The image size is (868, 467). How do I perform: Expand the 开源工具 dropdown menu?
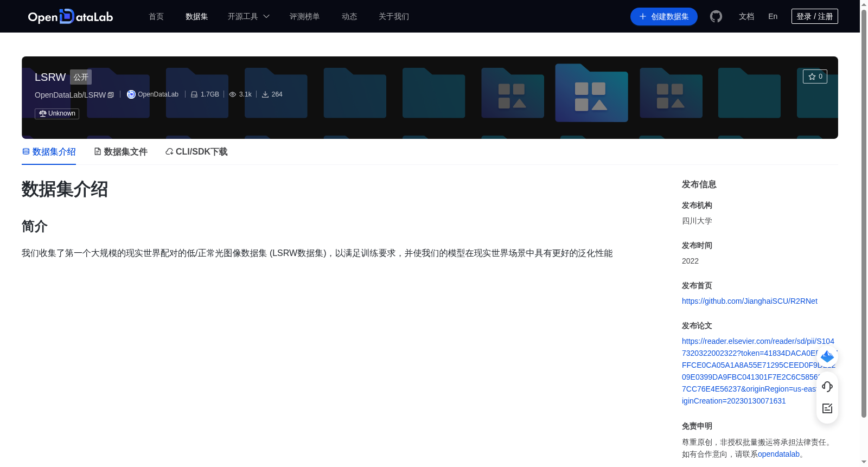tap(248, 16)
